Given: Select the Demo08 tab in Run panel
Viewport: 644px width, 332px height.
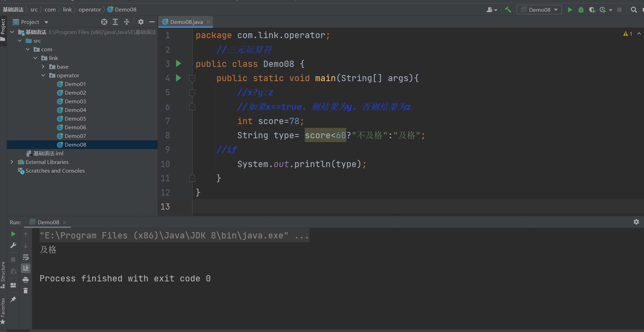Looking at the screenshot, I should click(48, 222).
